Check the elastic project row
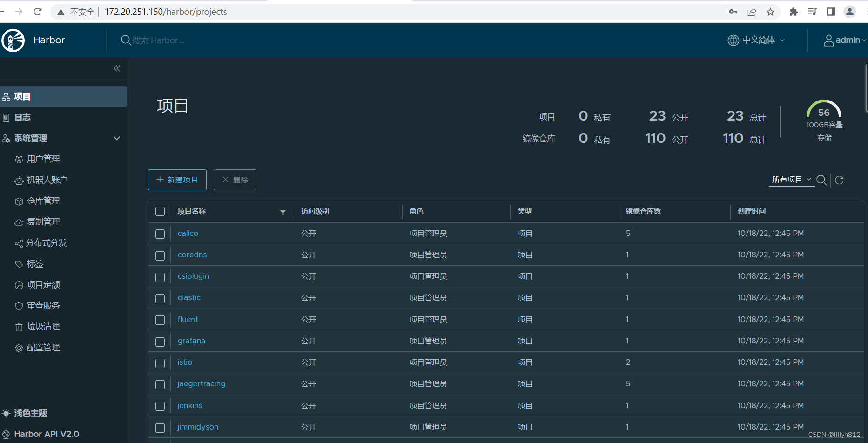 (160, 298)
